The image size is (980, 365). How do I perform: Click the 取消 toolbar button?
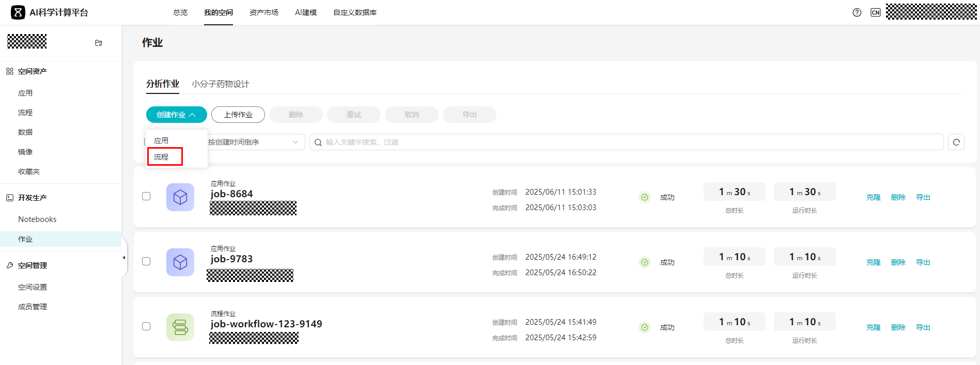tap(412, 115)
